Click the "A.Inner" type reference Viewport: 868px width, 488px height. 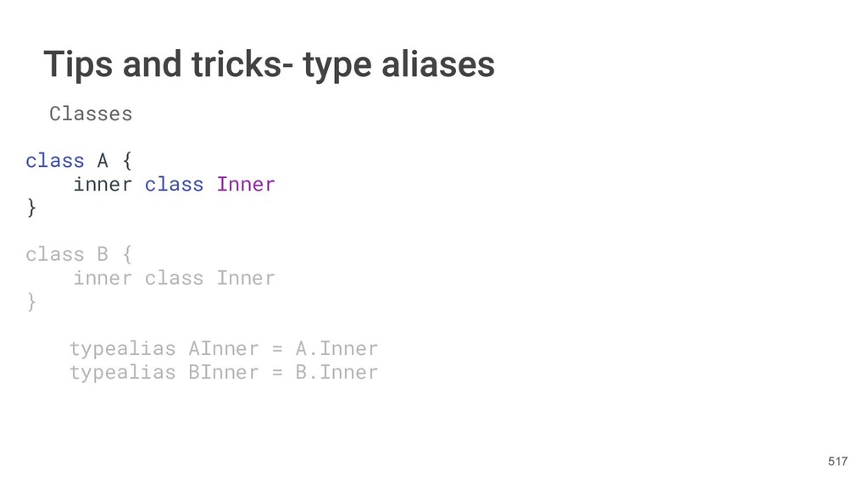click(337, 348)
